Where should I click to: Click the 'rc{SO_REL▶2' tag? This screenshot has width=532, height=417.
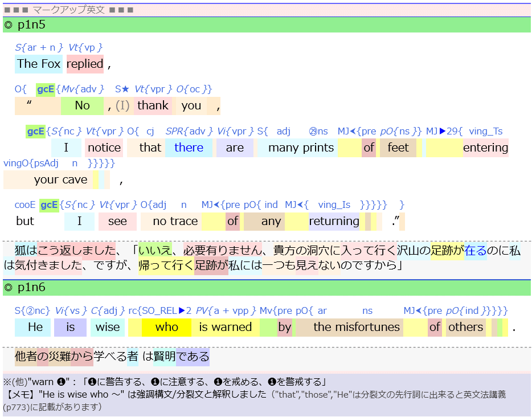click(x=160, y=311)
